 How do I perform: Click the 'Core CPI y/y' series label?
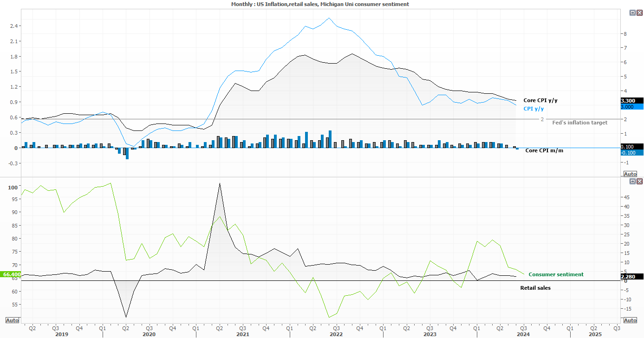pos(540,100)
